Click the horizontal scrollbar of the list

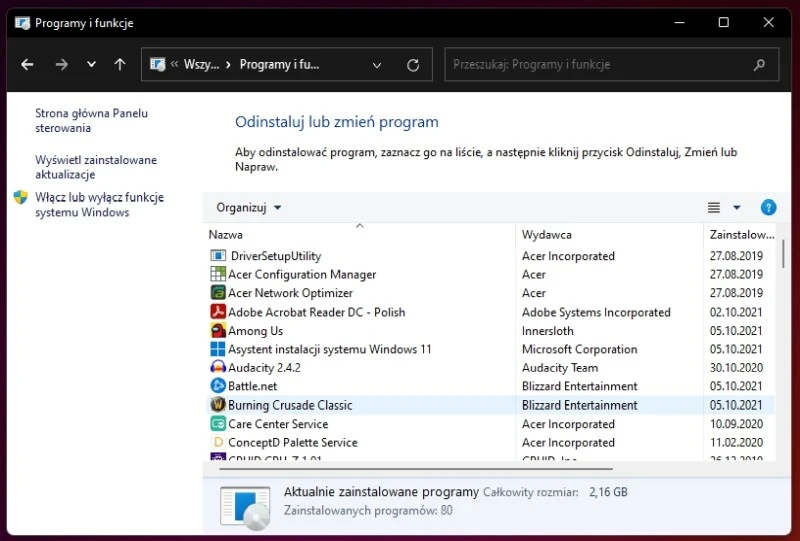click(x=416, y=468)
